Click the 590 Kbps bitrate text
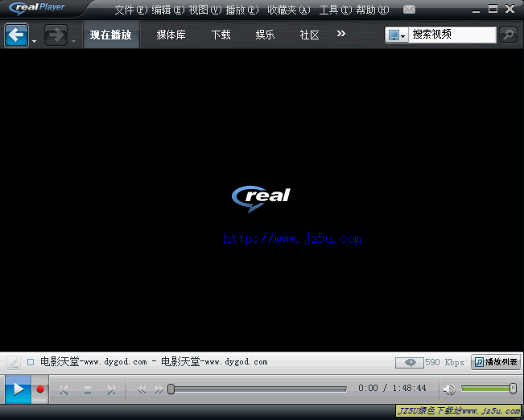The image size is (524, 420). [444, 362]
